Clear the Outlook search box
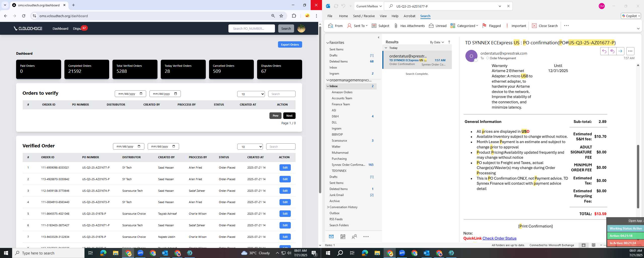644x258 pixels. point(508,6)
